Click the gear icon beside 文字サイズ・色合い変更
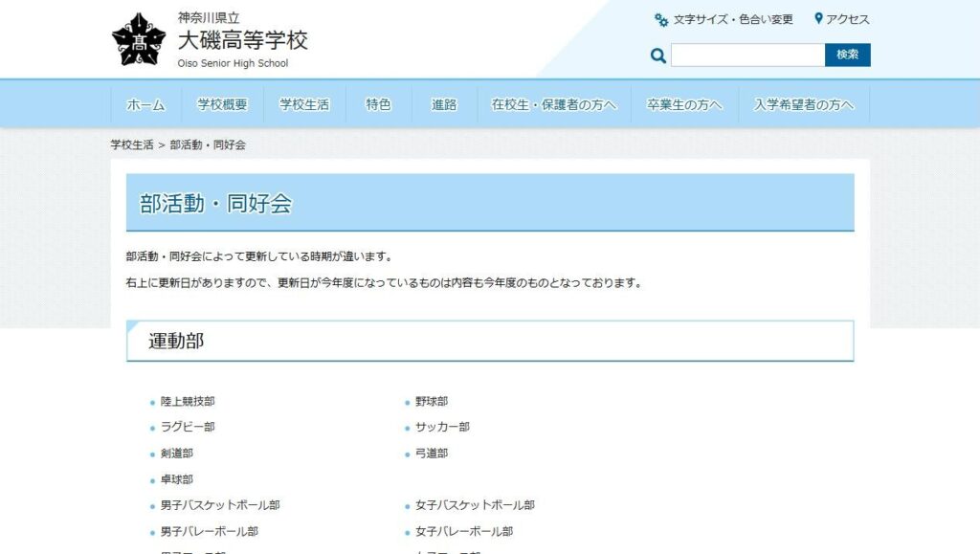Viewport: 980px width, 554px height. pos(661,20)
